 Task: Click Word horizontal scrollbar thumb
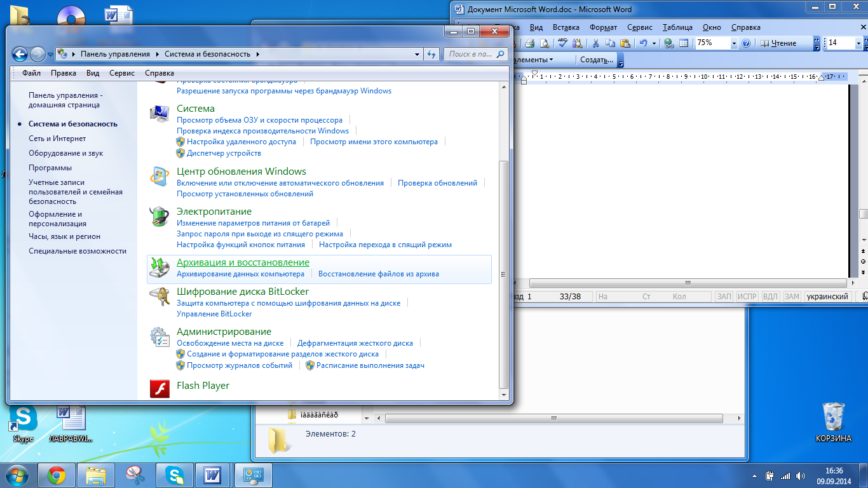click(x=688, y=283)
